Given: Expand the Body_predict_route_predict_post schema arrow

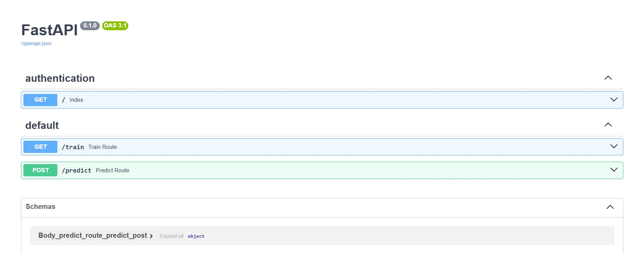Looking at the screenshot, I should tap(151, 236).
